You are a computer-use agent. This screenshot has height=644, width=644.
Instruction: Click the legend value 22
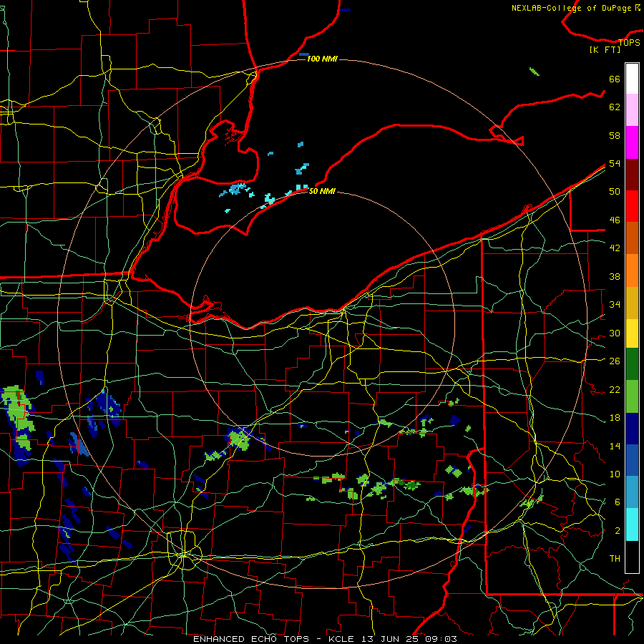click(x=615, y=389)
